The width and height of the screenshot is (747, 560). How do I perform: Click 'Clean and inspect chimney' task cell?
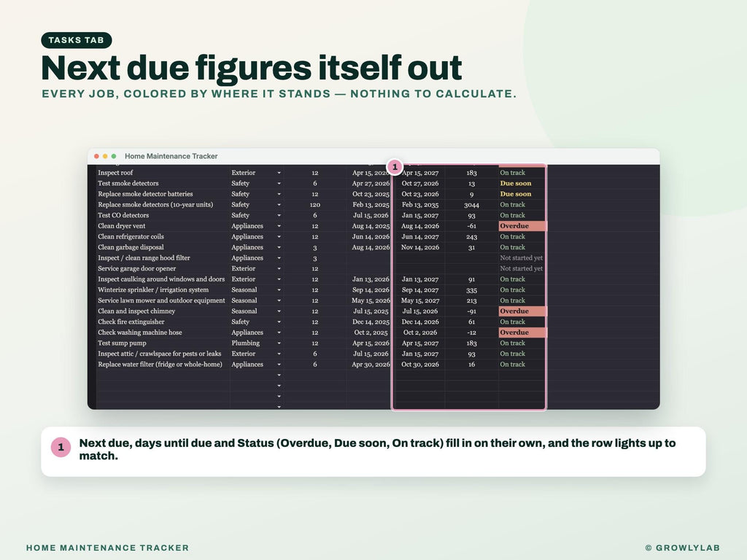(x=163, y=311)
